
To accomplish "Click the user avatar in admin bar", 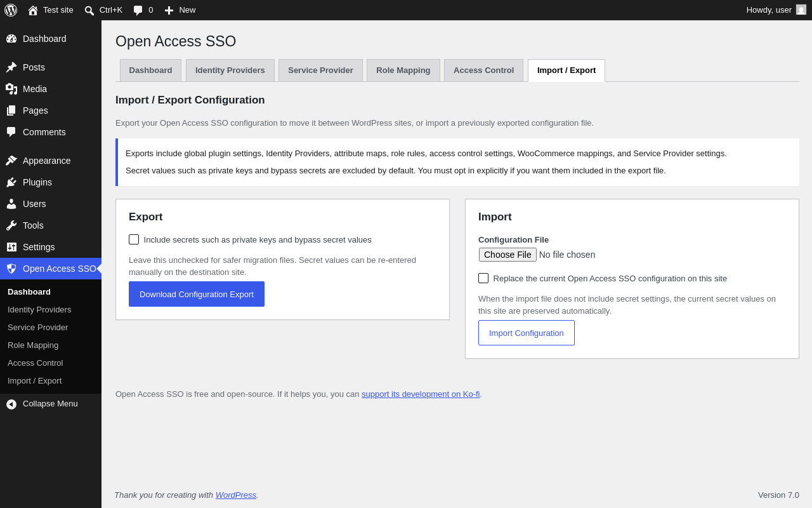I will [x=801, y=10].
